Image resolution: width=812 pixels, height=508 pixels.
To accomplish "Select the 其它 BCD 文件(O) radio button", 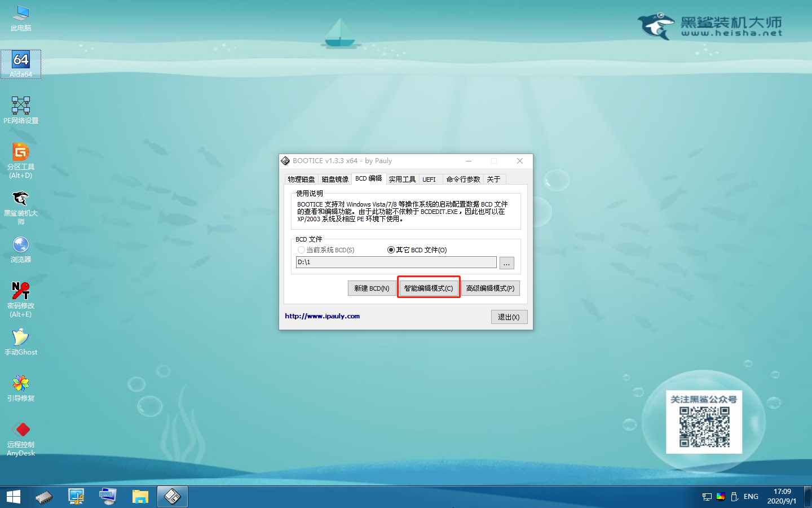I will [417, 250].
